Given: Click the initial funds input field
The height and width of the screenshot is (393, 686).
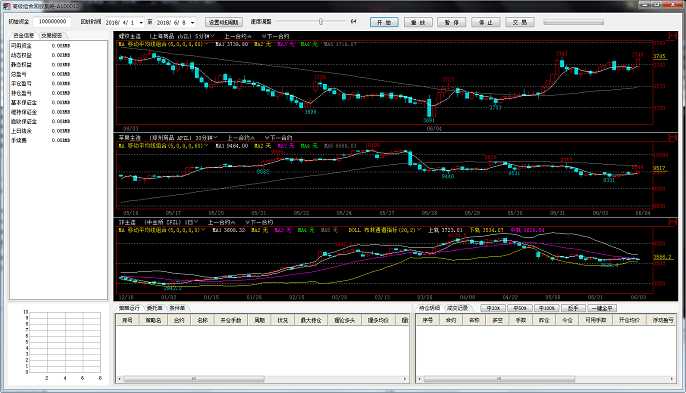Looking at the screenshot, I should pos(53,21).
